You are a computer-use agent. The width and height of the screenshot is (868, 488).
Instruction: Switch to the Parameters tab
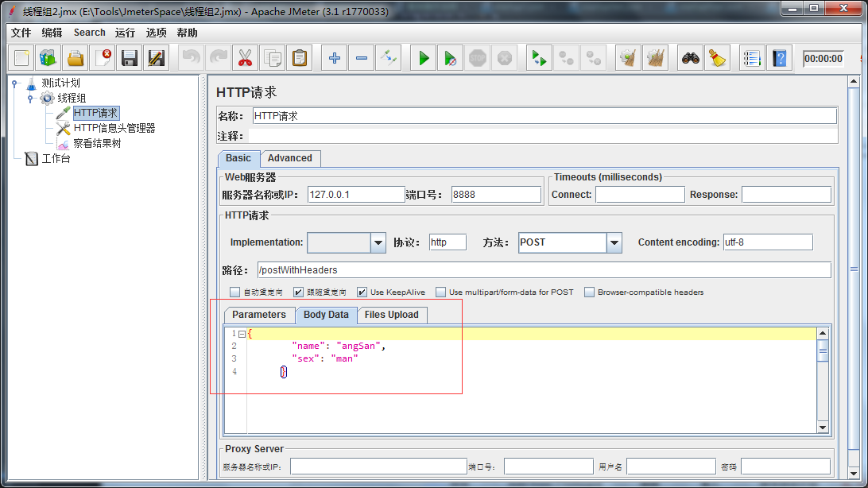coord(259,315)
